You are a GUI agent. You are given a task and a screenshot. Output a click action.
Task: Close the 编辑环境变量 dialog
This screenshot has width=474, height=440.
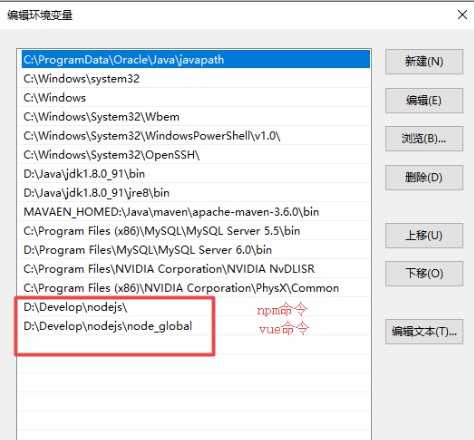click(x=462, y=15)
